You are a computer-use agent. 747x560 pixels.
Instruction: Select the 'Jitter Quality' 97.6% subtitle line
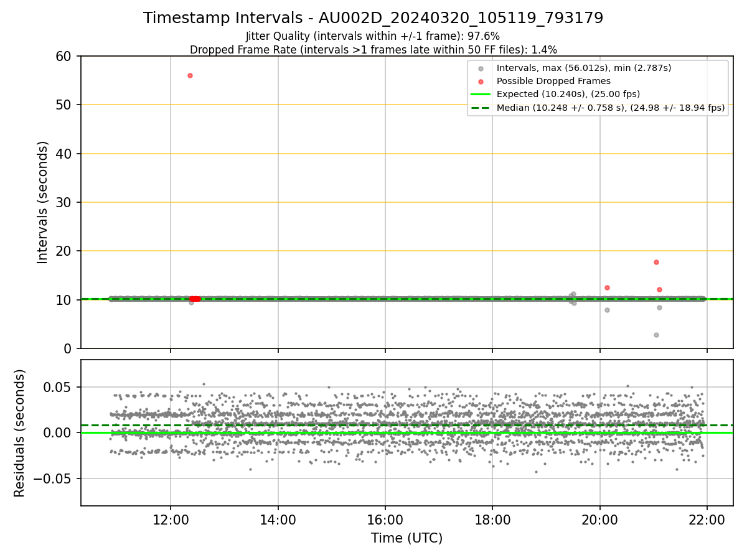pos(373,37)
